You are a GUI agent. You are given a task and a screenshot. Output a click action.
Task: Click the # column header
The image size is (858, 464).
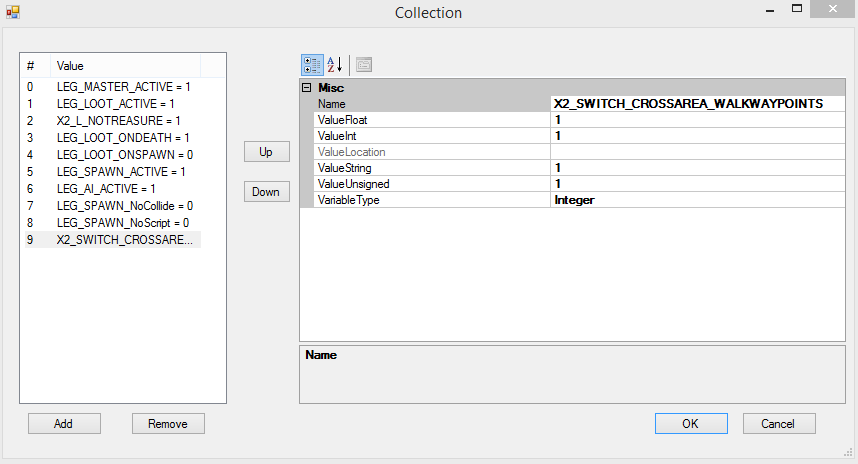pos(36,66)
